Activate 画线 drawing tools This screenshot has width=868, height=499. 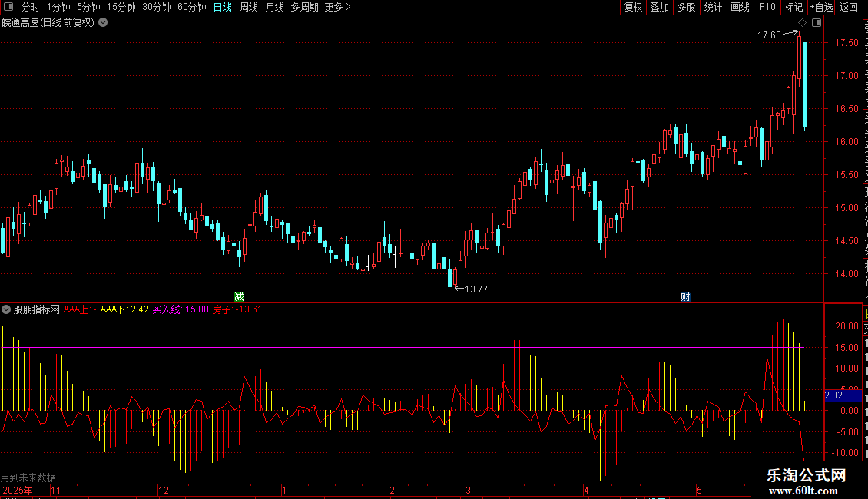[740, 7]
